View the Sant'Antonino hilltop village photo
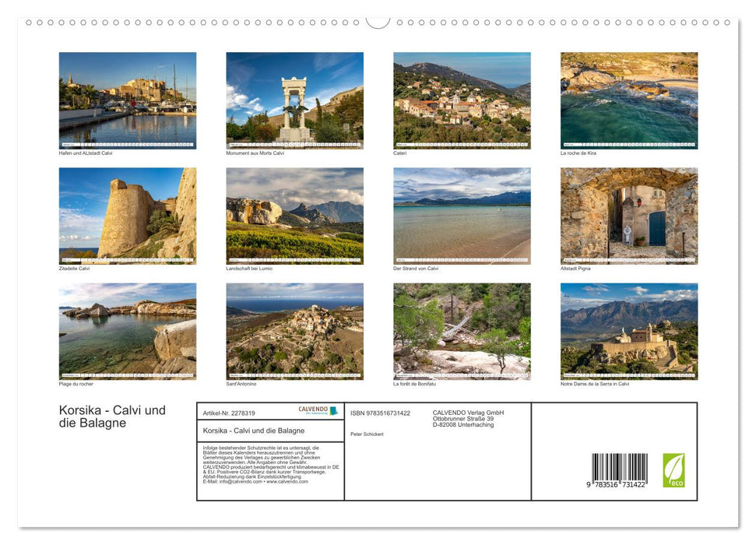756x545 pixels. (x=294, y=331)
